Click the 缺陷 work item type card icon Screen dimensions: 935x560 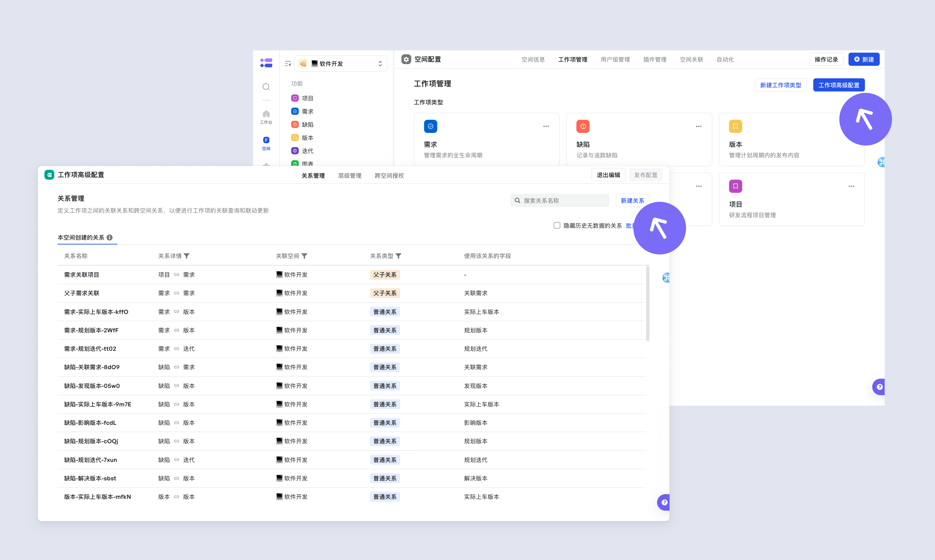(x=583, y=126)
